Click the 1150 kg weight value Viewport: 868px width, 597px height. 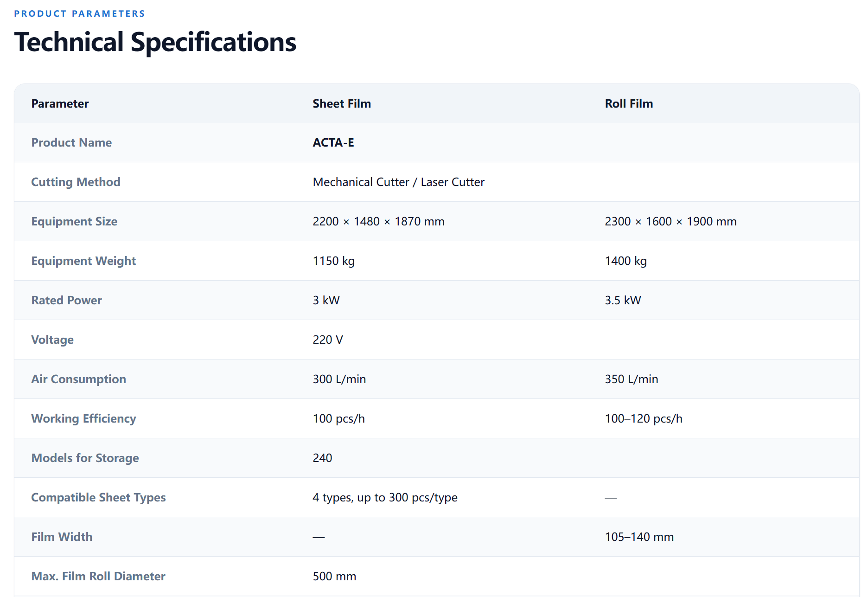tap(333, 261)
